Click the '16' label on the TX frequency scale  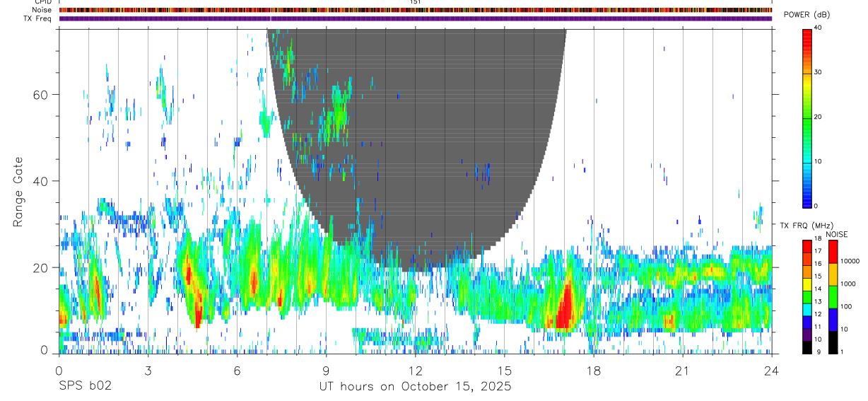pyautogui.click(x=818, y=264)
